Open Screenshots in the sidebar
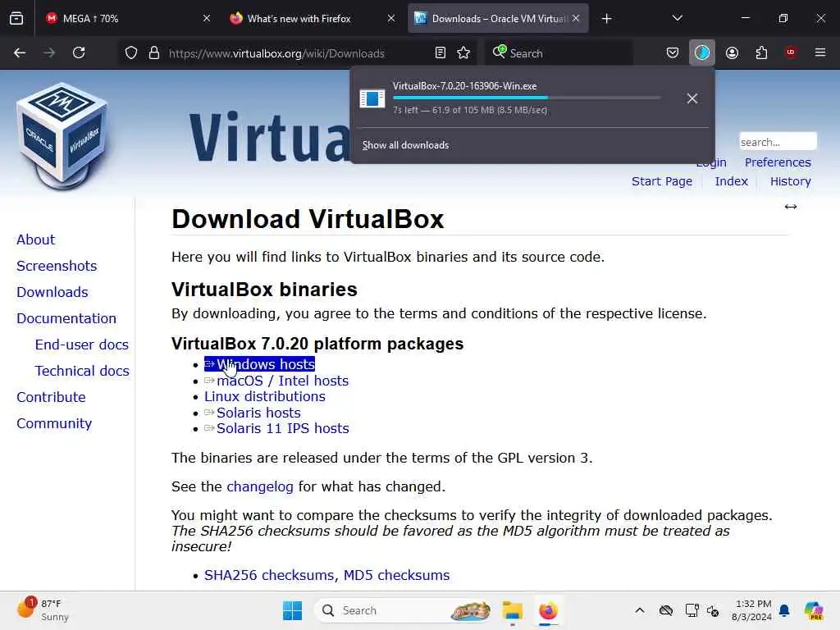The height and width of the screenshot is (630, 840). (57, 266)
